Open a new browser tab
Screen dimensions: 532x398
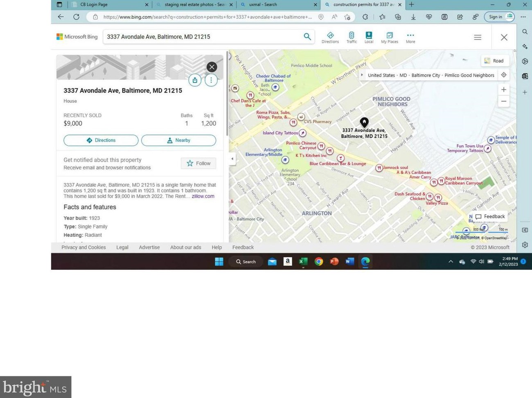click(412, 5)
